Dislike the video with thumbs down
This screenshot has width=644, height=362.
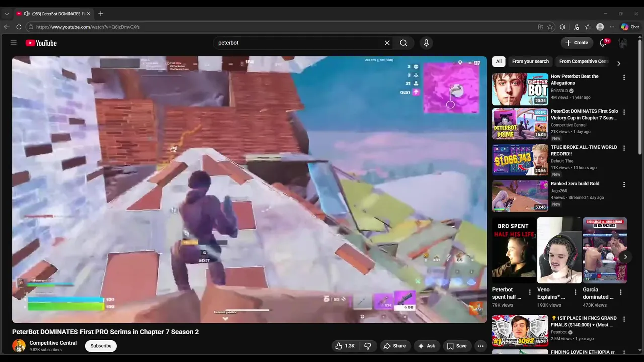tap(368, 346)
